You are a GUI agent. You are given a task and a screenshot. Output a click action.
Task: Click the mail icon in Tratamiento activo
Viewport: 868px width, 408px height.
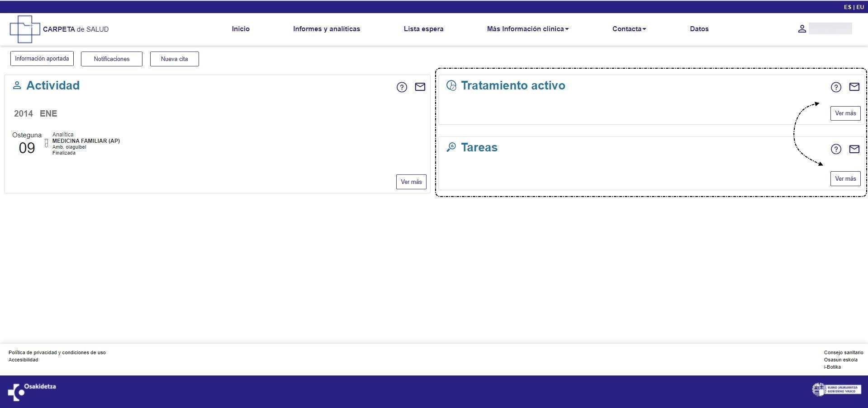(x=854, y=87)
